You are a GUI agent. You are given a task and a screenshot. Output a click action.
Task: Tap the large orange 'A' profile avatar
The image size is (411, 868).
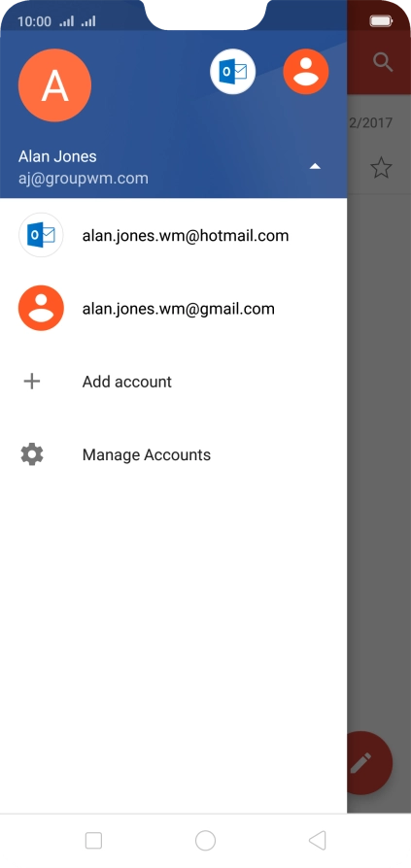pyautogui.click(x=54, y=85)
